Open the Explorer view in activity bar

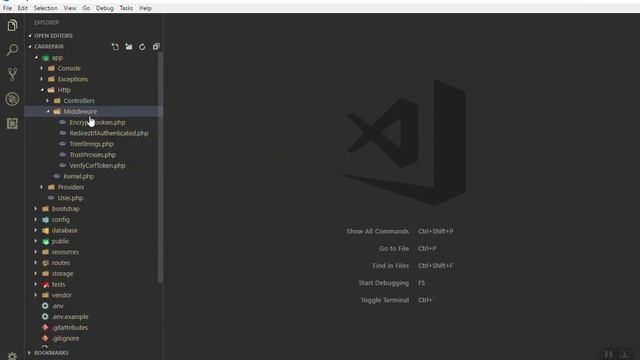12,25
